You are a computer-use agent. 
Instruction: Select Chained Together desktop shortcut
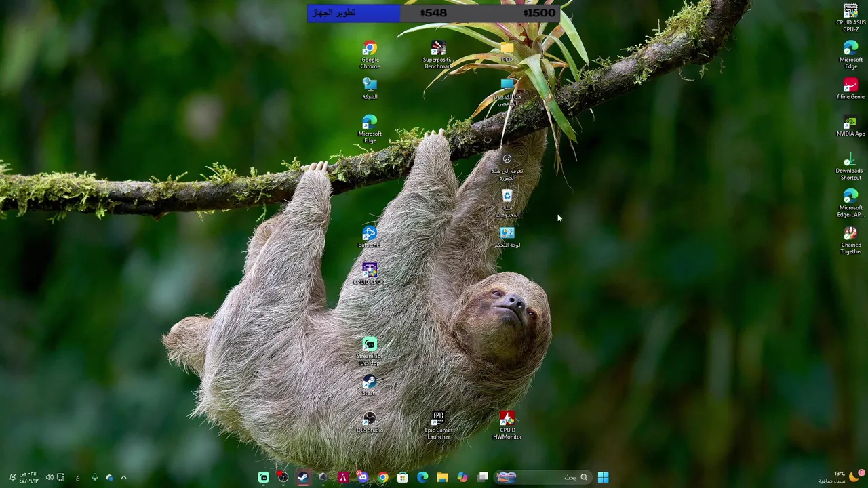coord(850,241)
